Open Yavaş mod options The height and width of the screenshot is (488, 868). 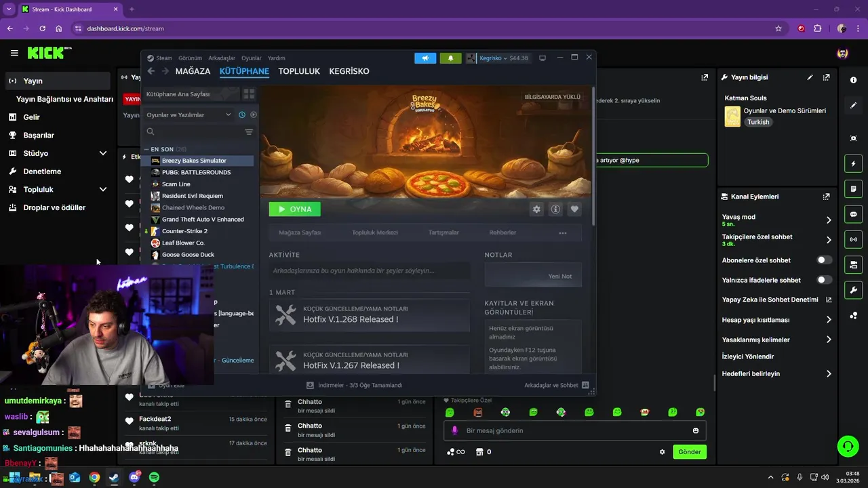pyautogui.click(x=776, y=220)
